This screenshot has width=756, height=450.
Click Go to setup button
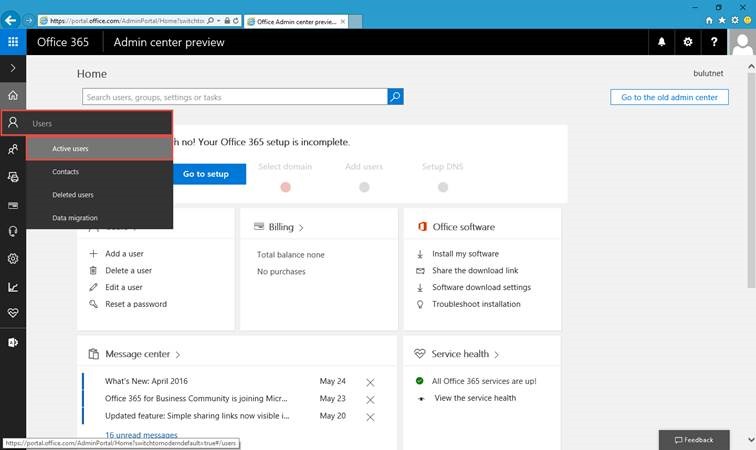209,174
